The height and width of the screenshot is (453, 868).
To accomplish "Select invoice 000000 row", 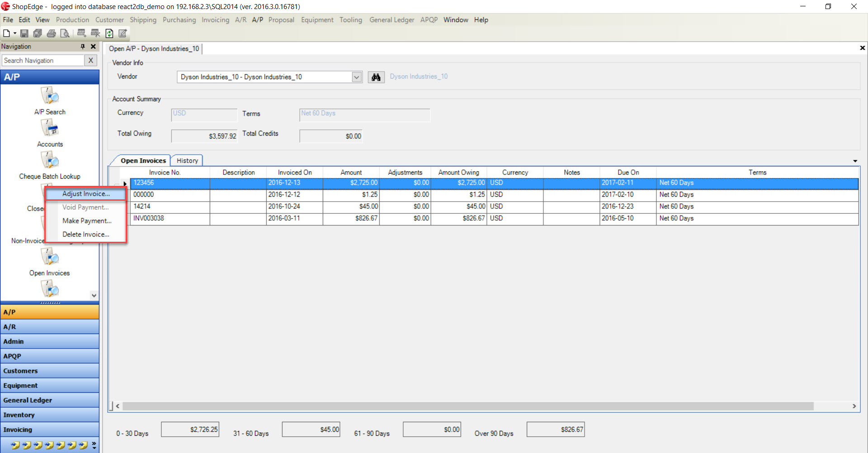I will (495, 195).
